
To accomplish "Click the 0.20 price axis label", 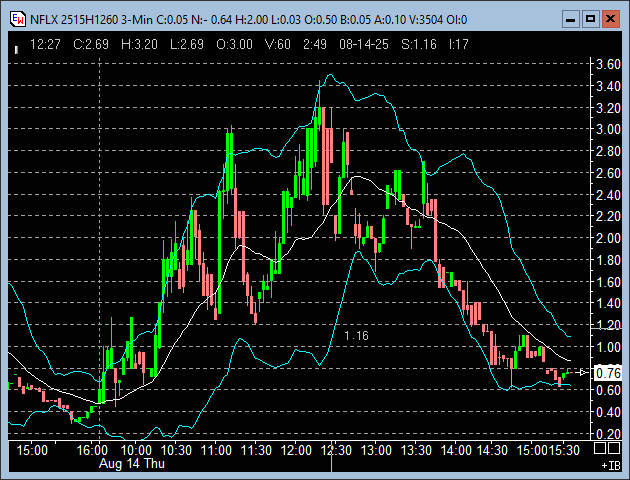I will pos(608,434).
